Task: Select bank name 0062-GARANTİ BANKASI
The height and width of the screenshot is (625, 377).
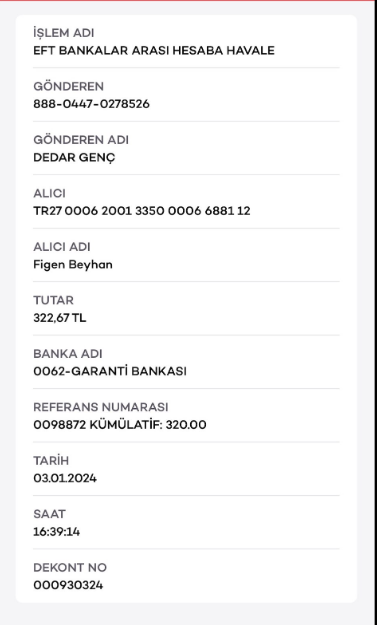Action: point(110,371)
